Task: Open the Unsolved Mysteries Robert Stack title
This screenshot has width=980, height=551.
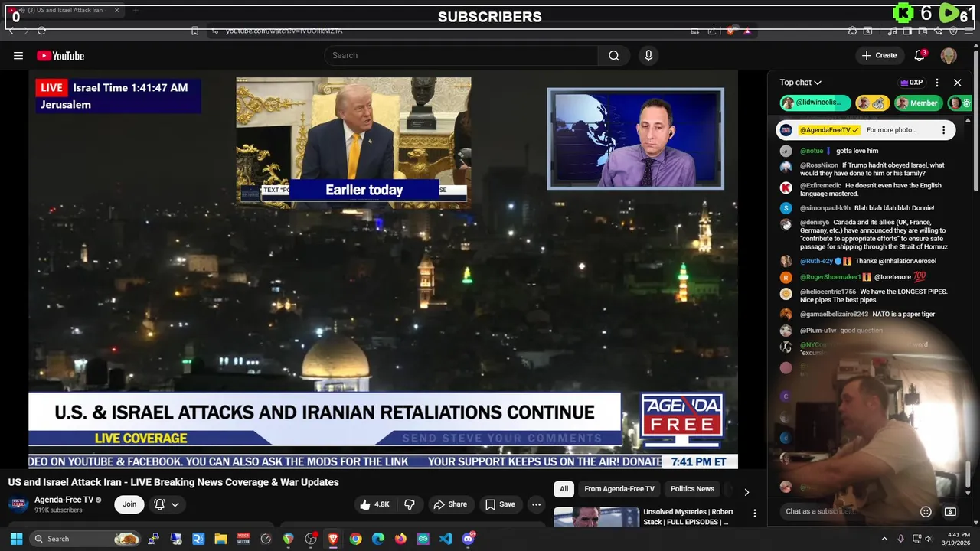Action: tap(688, 517)
